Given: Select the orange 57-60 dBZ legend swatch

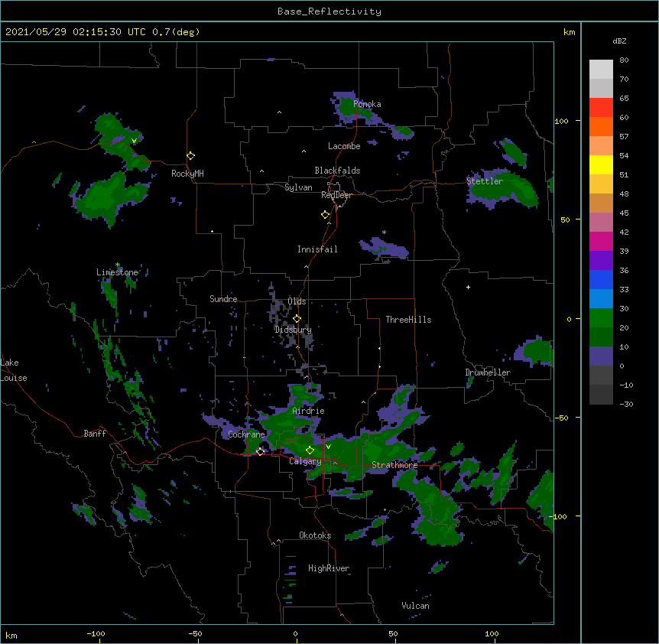Looking at the screenshot, I should pos(601,126).
